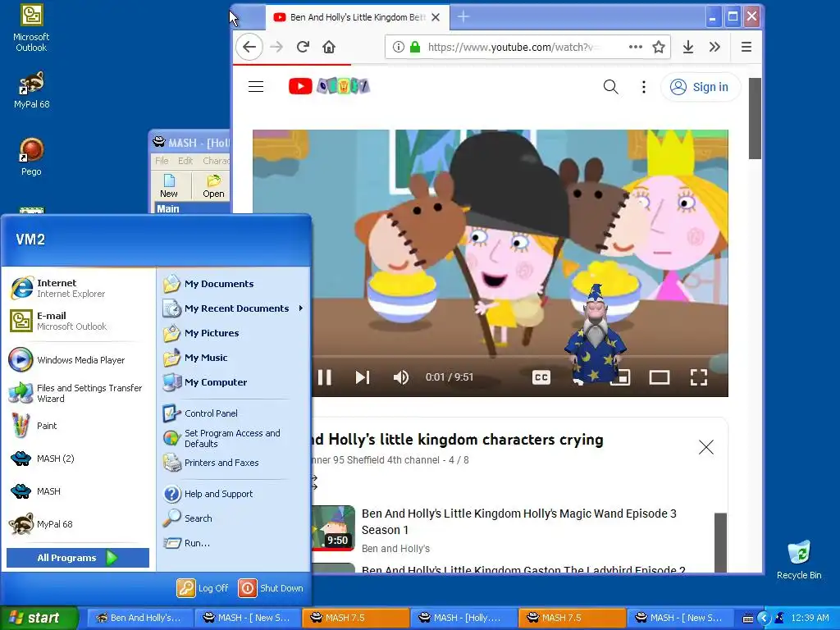The height and width of the screenshot is (630, 840).
Task: Click the Log Off button
Action: [203, 588]
